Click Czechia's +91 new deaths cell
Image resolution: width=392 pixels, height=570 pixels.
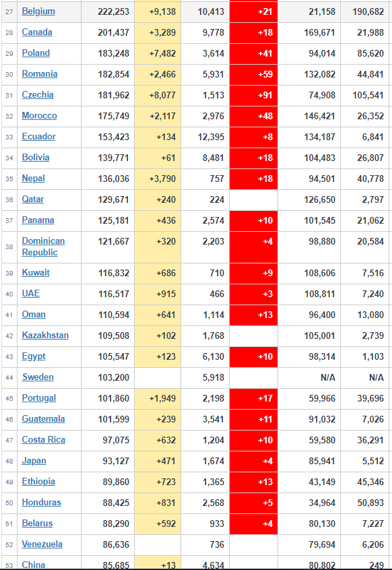pos(253,95)
